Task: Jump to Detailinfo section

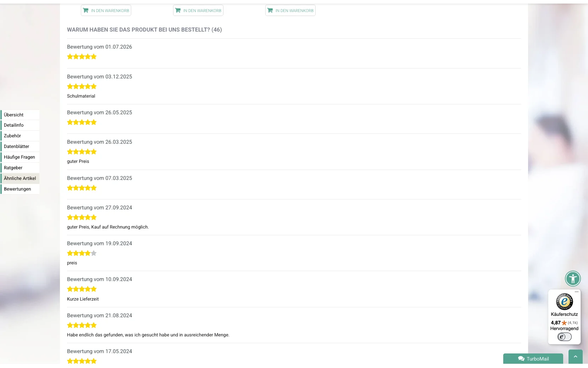Action: point(20,125)
